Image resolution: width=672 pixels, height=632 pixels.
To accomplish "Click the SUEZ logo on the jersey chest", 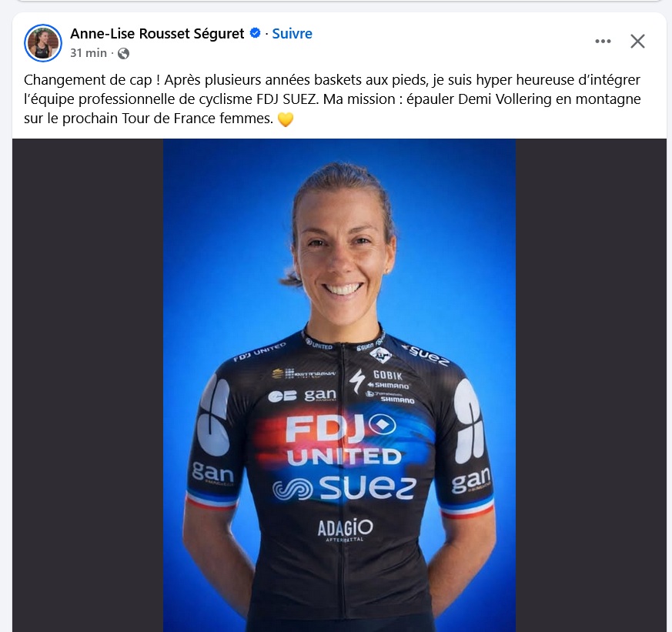I will [x=344, y=487].
